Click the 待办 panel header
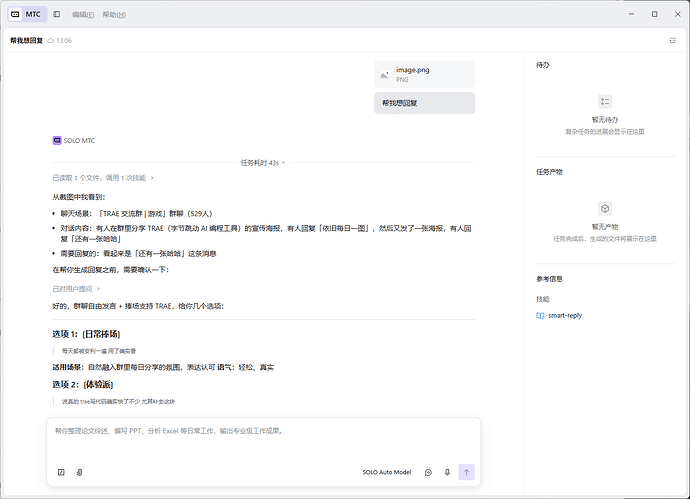690x499 pixels. click(x=543, y=65)
